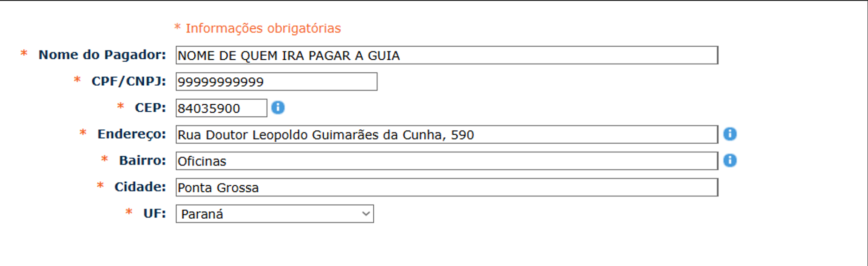The height and width of the screenshot is (266, 868).
Task: Click the orange asterisk beside the UF label
Action: click(129, 212)
